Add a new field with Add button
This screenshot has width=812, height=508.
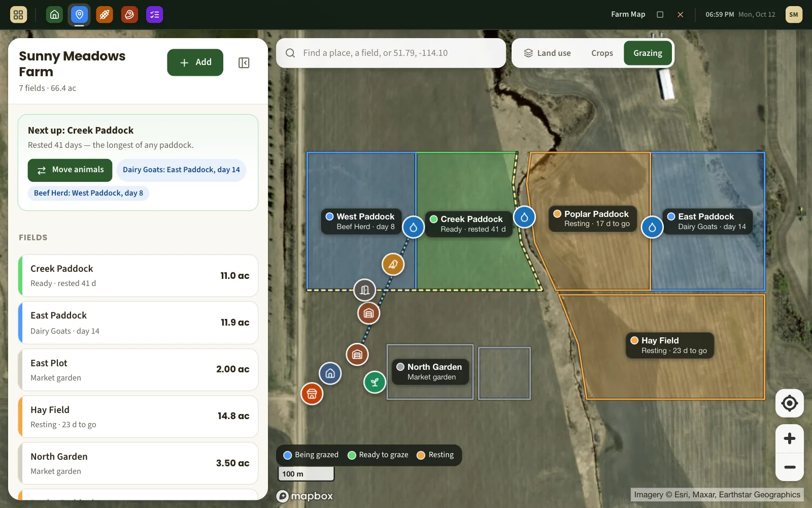pos(195,62)
